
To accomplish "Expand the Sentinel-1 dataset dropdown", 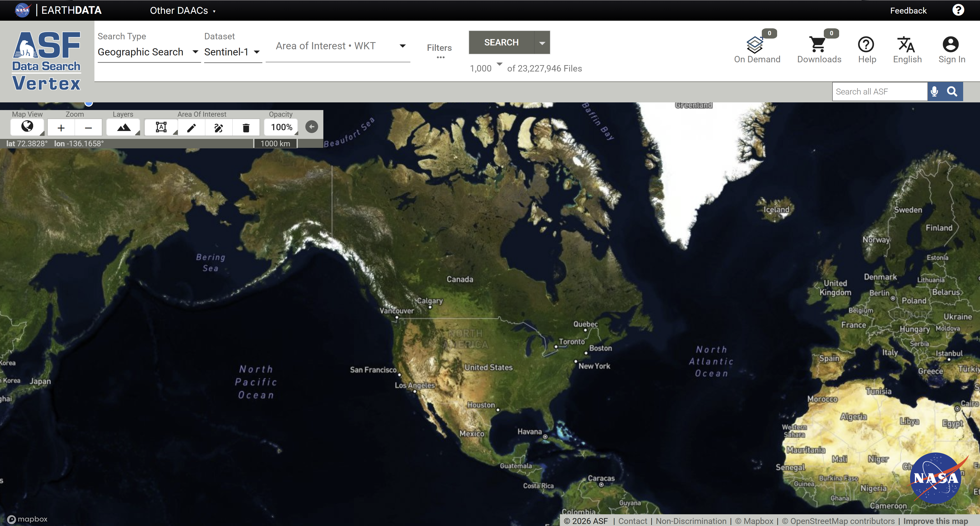I will pos(232,52).
